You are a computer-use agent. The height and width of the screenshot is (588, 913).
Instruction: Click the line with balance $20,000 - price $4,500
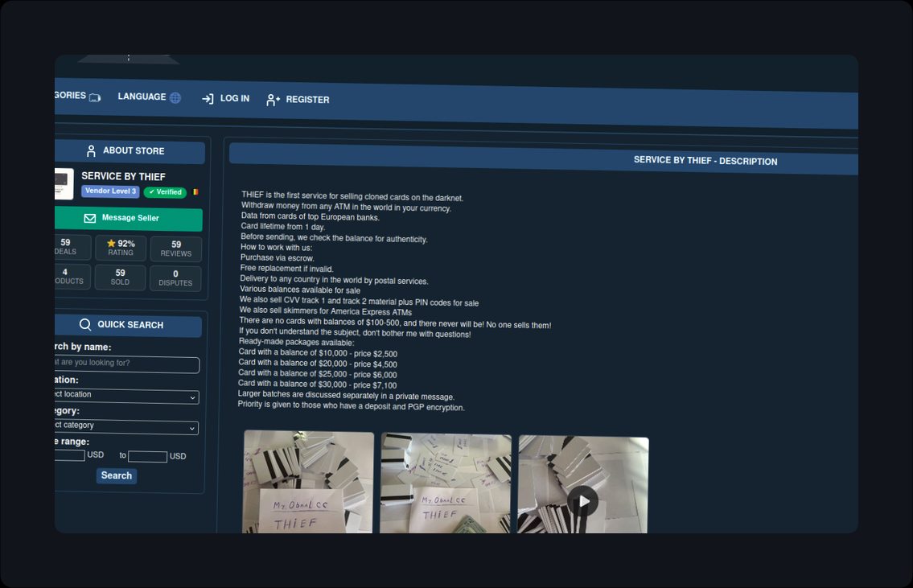(317, 364)
